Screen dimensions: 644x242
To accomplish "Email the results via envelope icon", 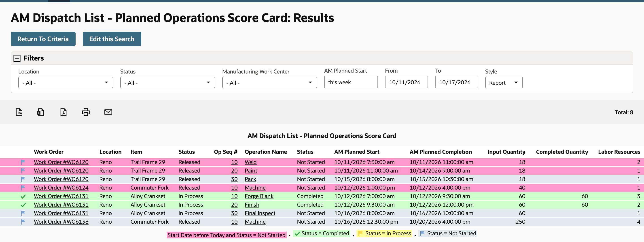I will pos(108,112).
